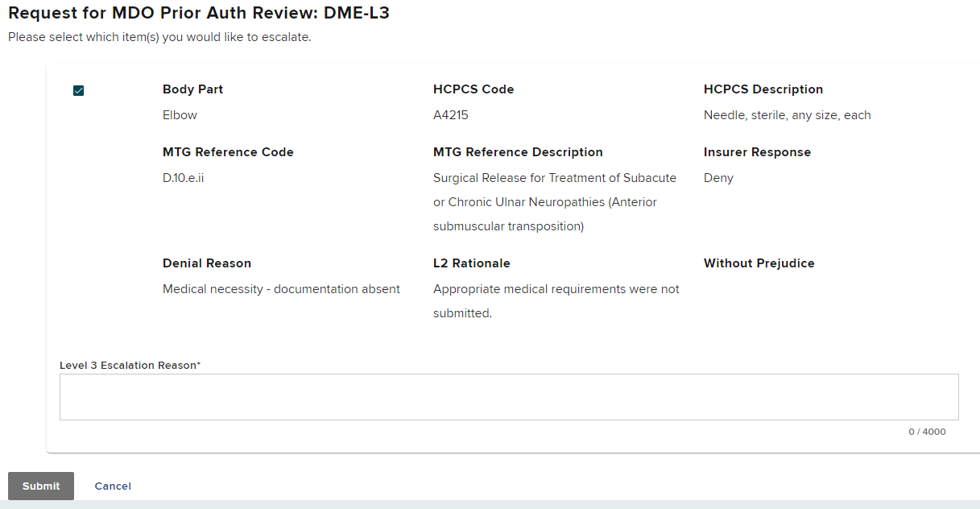This screenshot has height=509, width=980.
Task: Click the Without Prejudice label
Action: pos(759,263)
